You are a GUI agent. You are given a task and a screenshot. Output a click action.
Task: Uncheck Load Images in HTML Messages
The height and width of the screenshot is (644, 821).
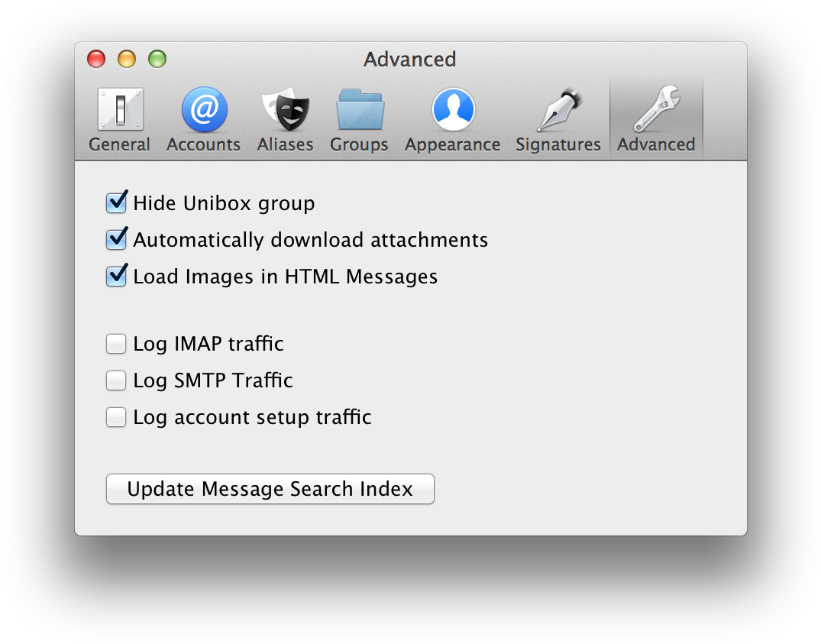[116, 276]
